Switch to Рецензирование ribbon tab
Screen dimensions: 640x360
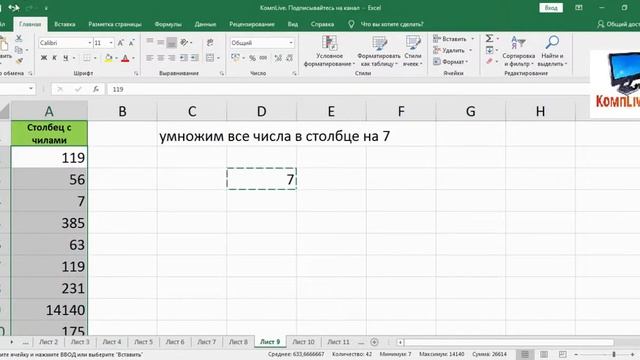(251, 24)
